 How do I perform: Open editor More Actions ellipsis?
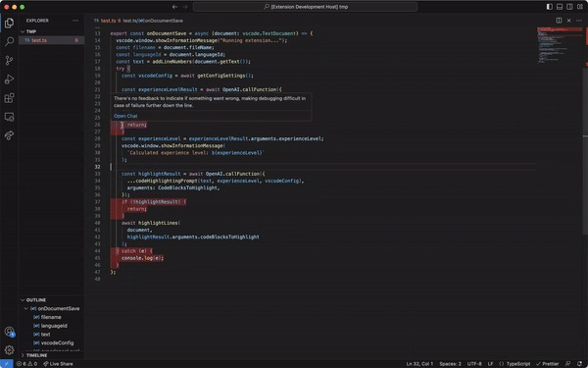click(579, 21)
